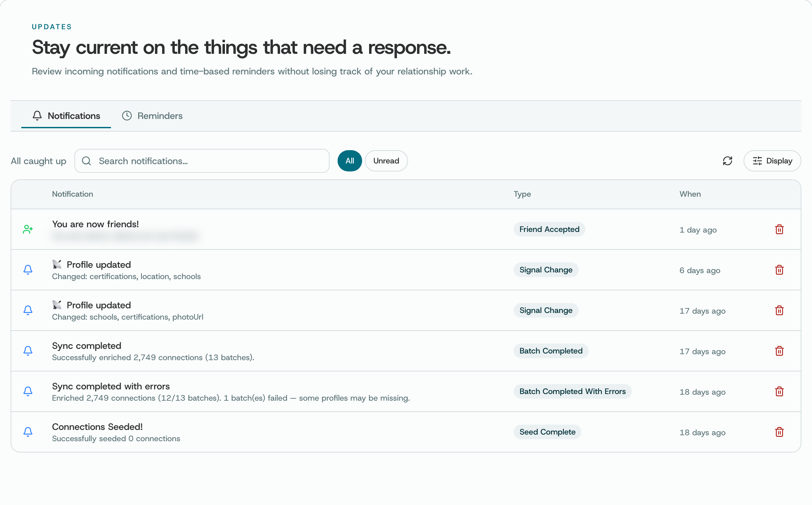This screenshot has width=812, height=505.
Task: Open 'Sync completed with errors' notification title
Action: coord(111,386)
